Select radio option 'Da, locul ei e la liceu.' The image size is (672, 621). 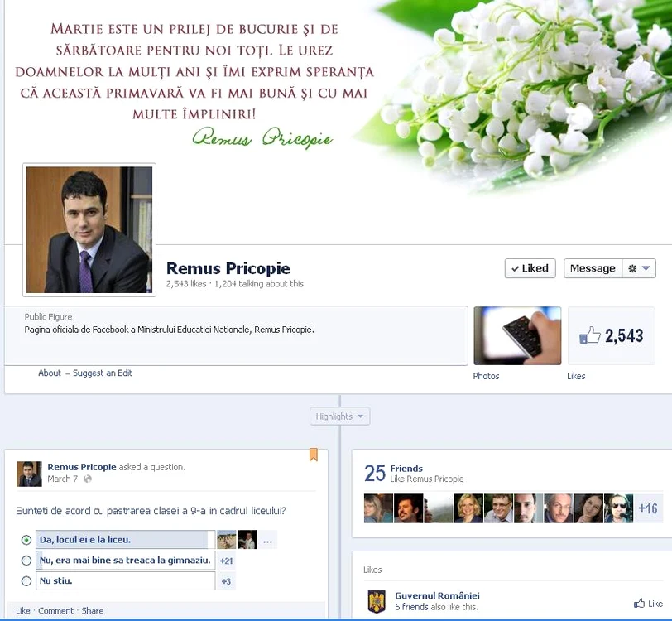pos(26,540)
